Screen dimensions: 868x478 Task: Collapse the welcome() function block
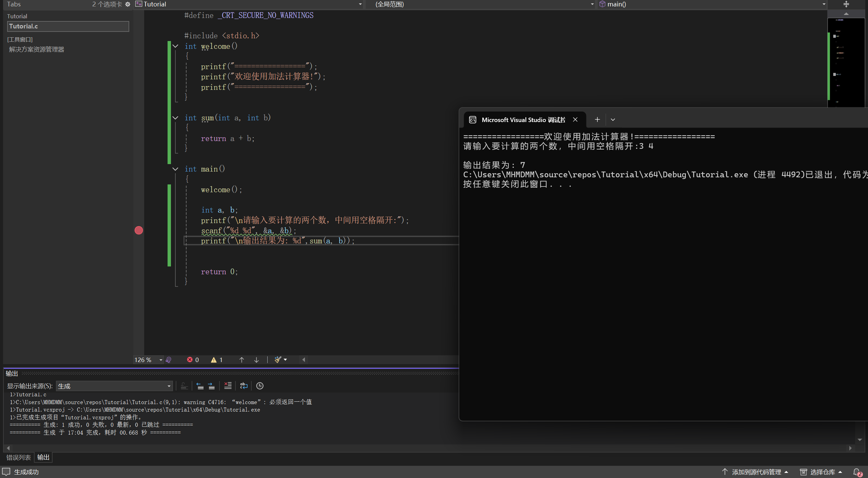point(175,46)
